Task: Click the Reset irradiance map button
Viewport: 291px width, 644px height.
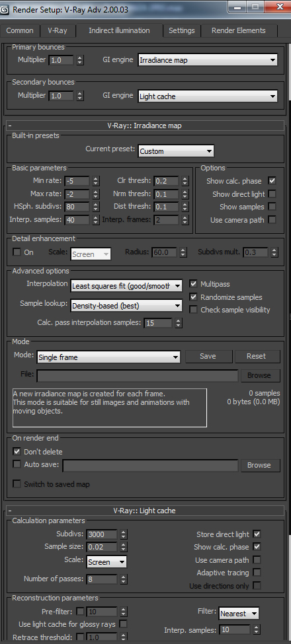Action: click(257, 357)
